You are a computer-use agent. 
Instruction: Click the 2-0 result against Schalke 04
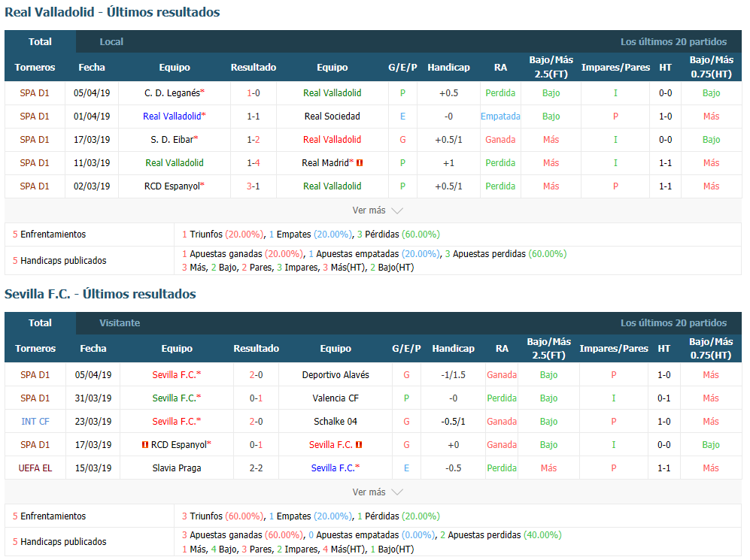(257, 422)
